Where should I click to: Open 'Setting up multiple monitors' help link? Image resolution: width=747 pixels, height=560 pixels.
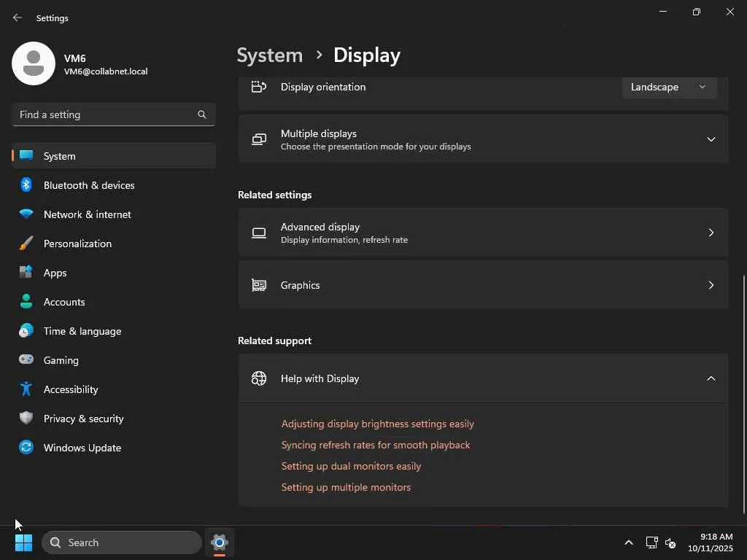[346, 487]
